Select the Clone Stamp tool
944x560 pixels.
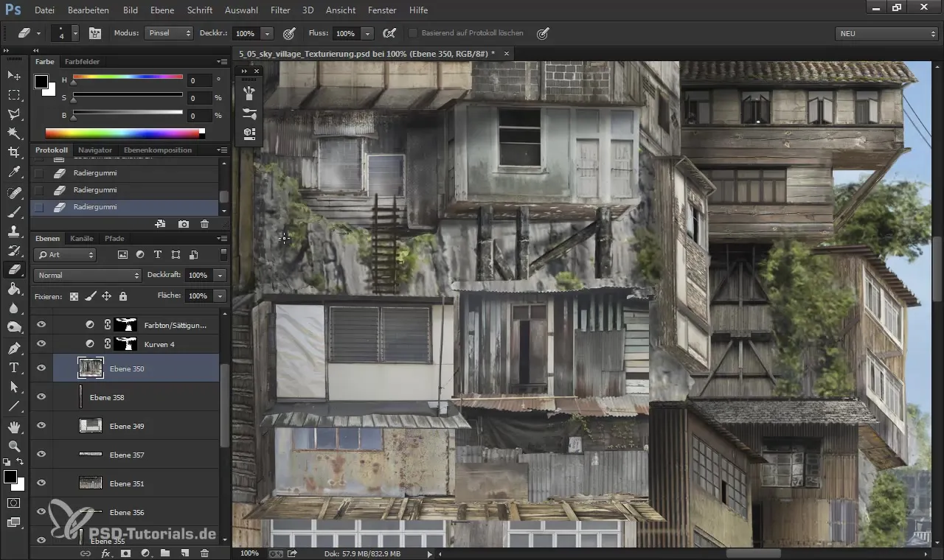[x=14, y=231]
